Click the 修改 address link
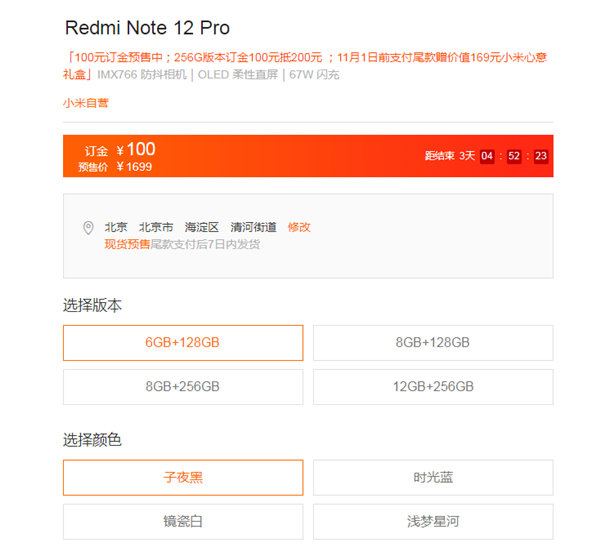The height and width of the screenshot is (560, 600). coord(299,227)
